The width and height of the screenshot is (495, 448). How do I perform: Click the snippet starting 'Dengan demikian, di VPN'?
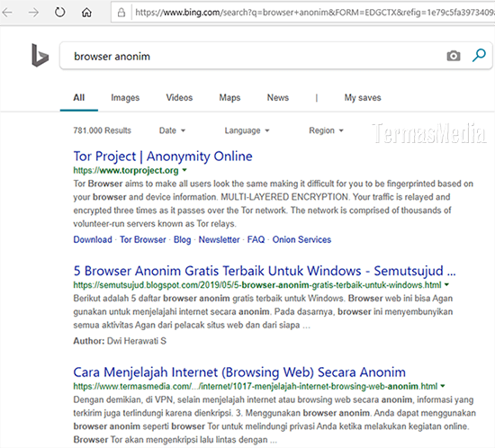point(274,419)
